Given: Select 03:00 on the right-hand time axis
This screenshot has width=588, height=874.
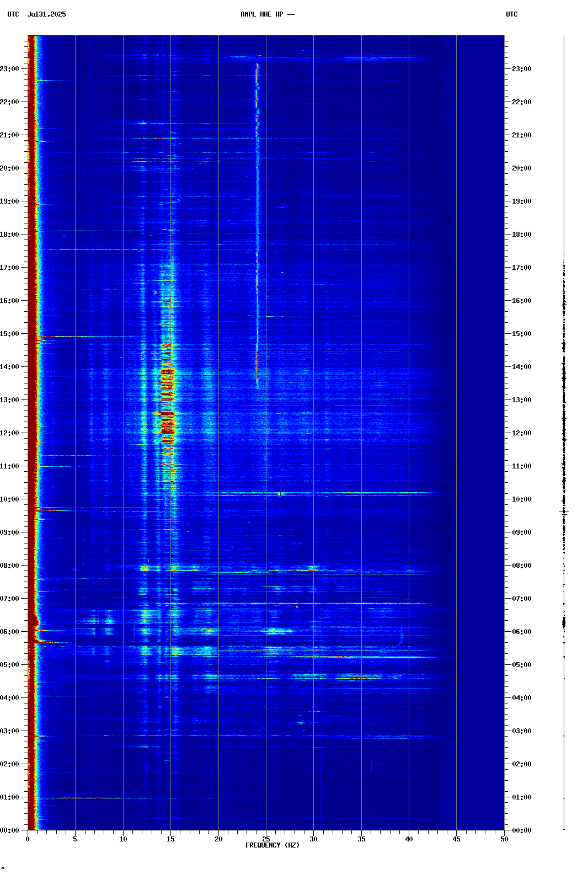Looking at the screenshot, I should (x=522, y=731).
